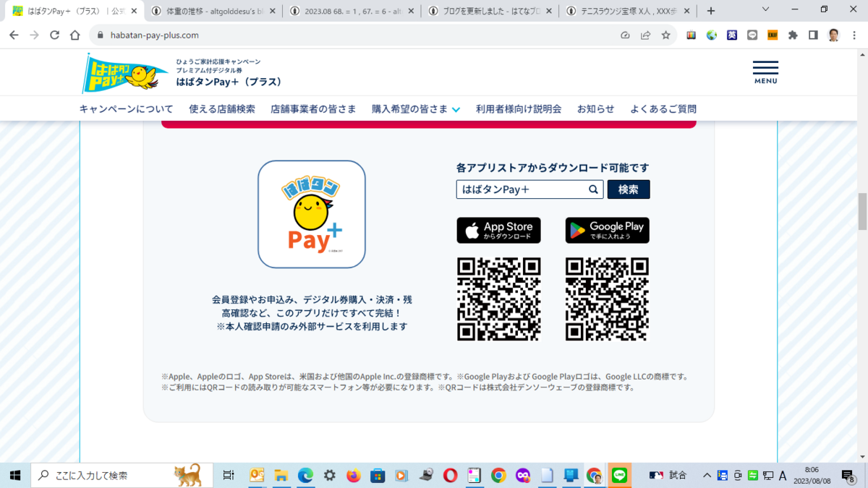The width and height of the screenshot is (868, 488).
Task: Open 店舗事業者の皆さま menu item
Action: 313,109
